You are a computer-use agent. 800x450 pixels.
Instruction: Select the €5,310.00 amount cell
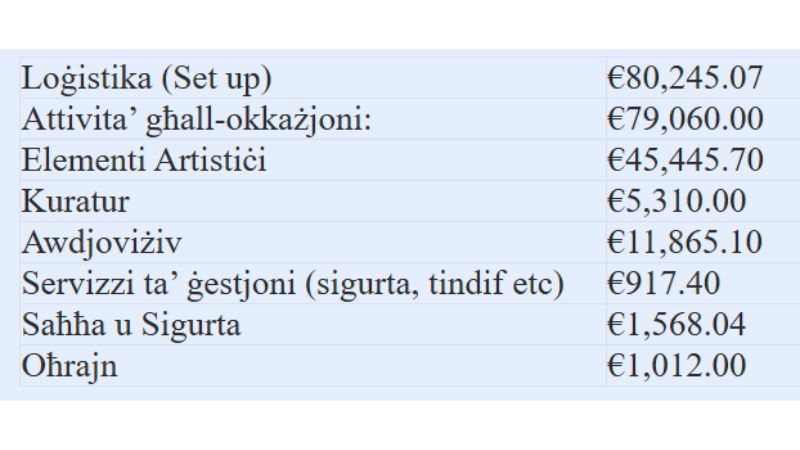point(676,201)
